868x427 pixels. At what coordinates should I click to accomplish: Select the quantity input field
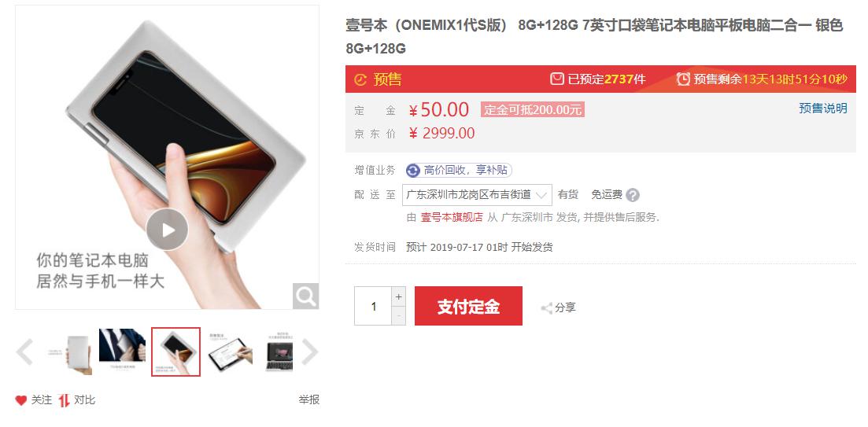point(373,306)
